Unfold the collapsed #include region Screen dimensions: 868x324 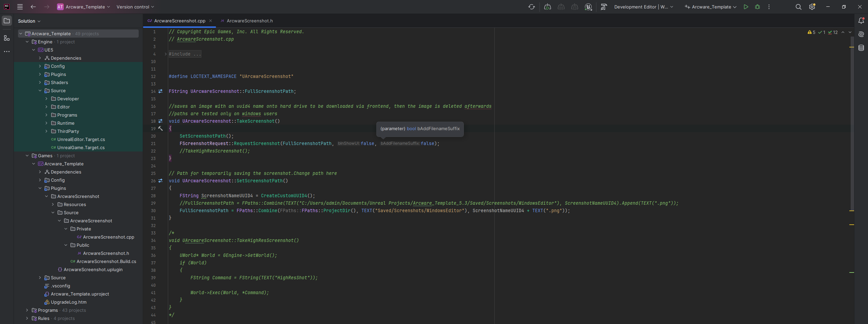click(166, 54)
